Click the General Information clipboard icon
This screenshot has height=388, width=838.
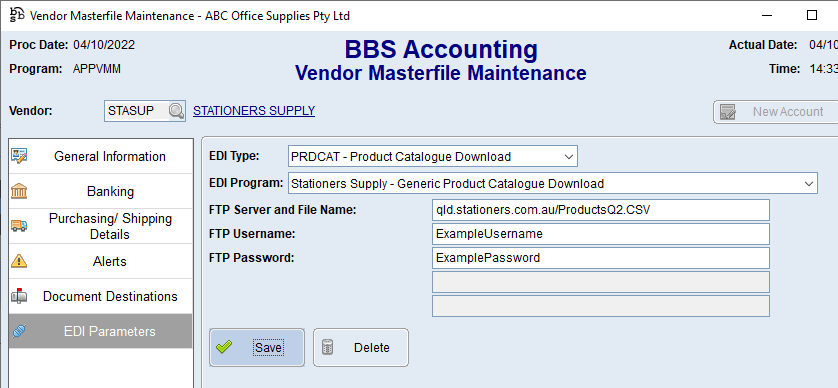point(19,156)
